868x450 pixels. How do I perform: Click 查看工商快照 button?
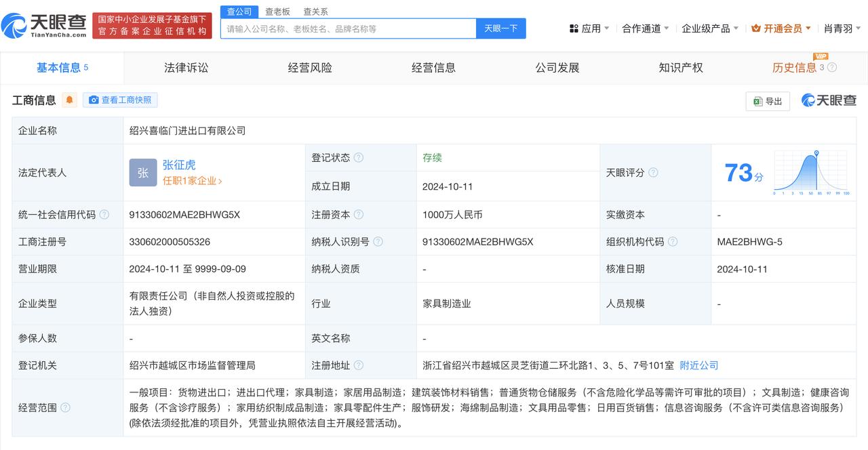click(x=120, y=100)
